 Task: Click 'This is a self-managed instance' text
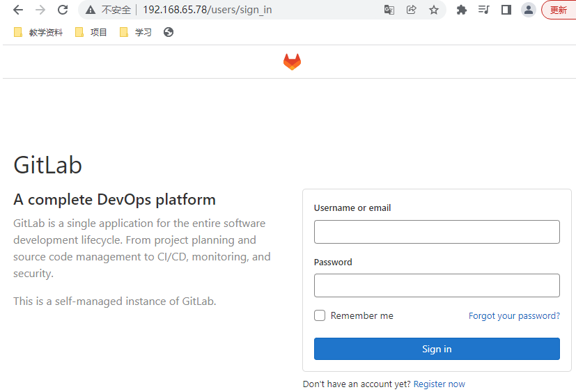[x=115, y=301]
